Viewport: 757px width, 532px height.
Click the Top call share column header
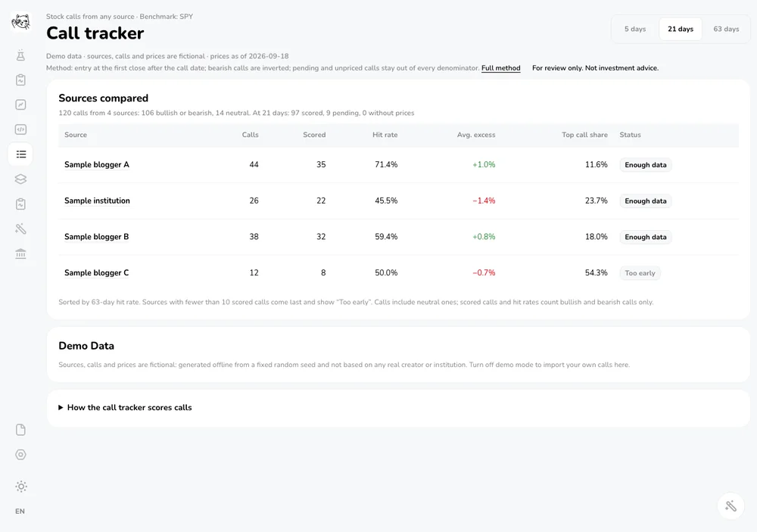(584, 135)
